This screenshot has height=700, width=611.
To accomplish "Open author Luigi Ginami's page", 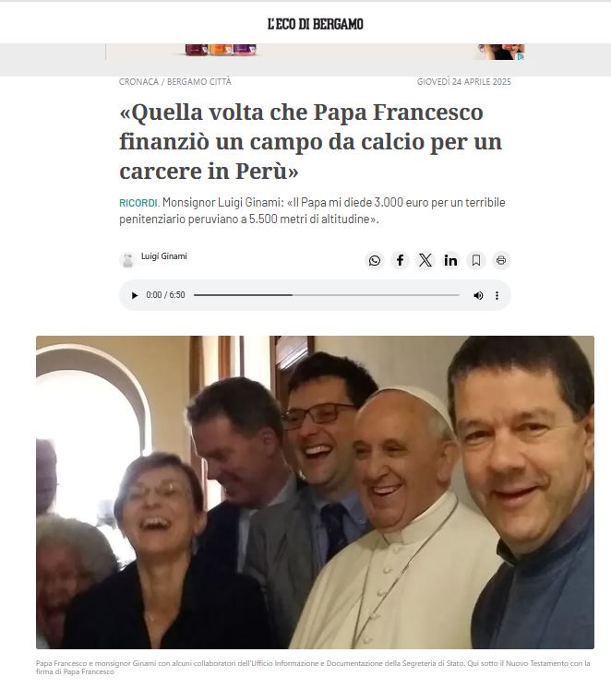I will [x=164, y=256].
